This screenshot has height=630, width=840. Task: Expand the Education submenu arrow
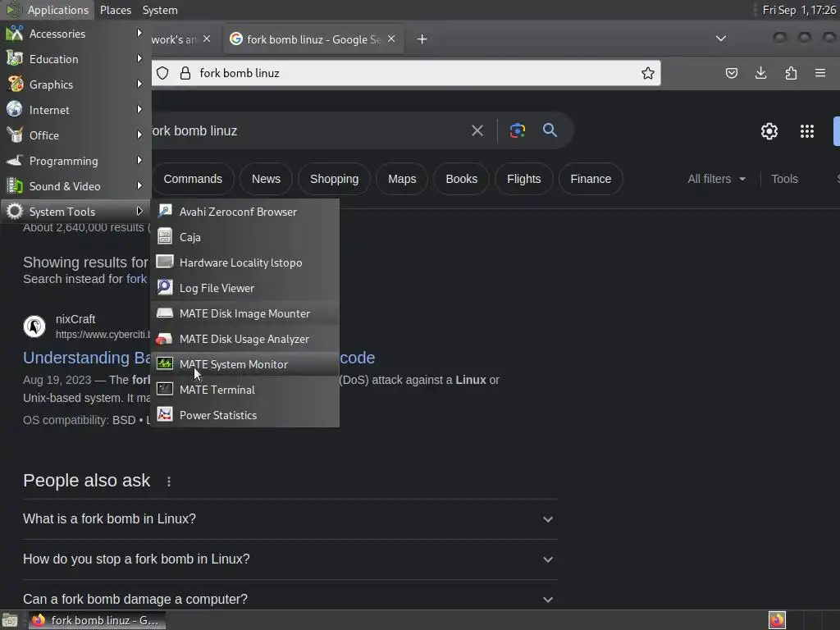(139, 58)
